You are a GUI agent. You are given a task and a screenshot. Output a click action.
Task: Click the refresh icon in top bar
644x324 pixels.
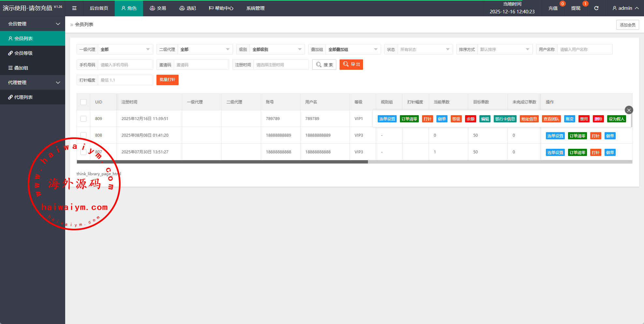[596, 8]
